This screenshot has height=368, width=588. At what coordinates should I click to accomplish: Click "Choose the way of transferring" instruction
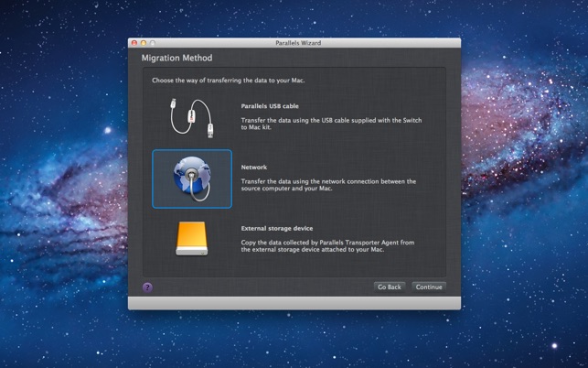228,81
